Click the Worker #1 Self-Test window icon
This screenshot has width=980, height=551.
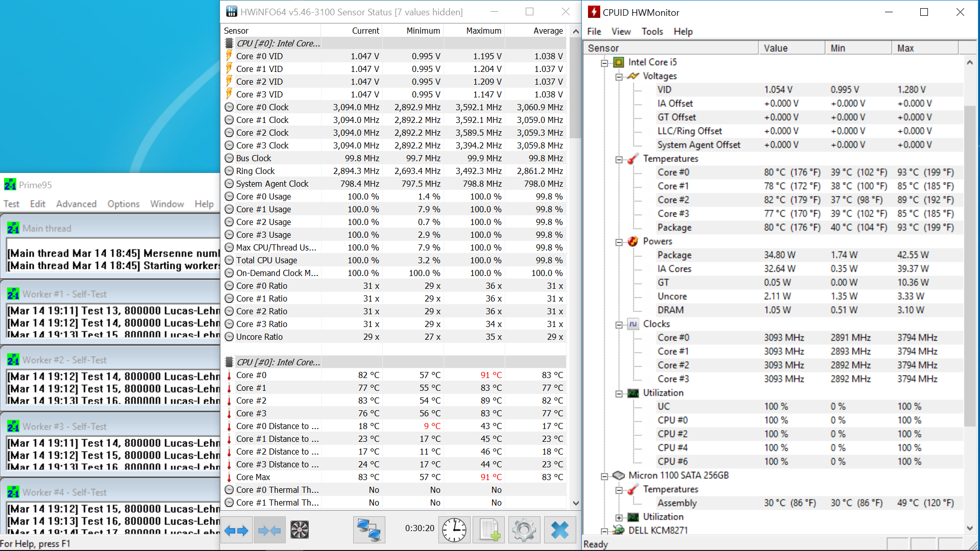pyautogui.click(x=13, y=294)
